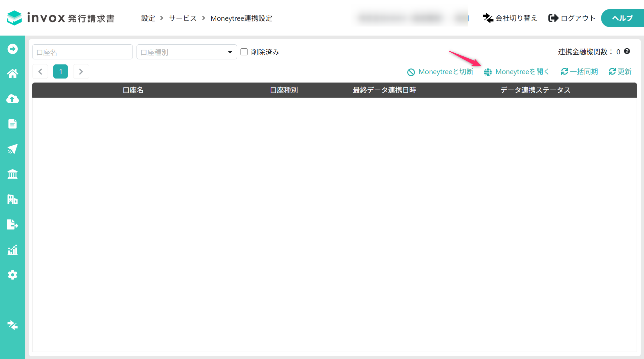Click the company switch icon in sidebar
This screenshot has height=359, width=644.
pos(13,325)
